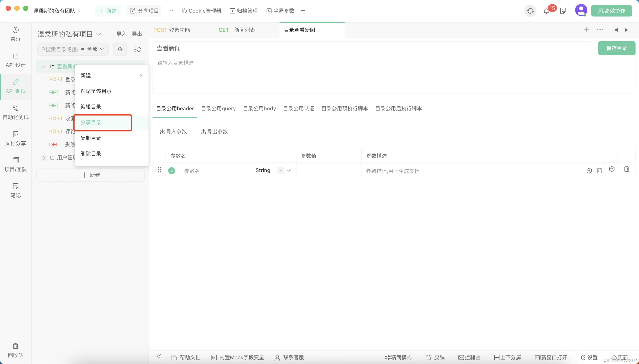The image size is (639, 364).
Task: Open the recycle bin in the sidebar
Action: point(15,350)
